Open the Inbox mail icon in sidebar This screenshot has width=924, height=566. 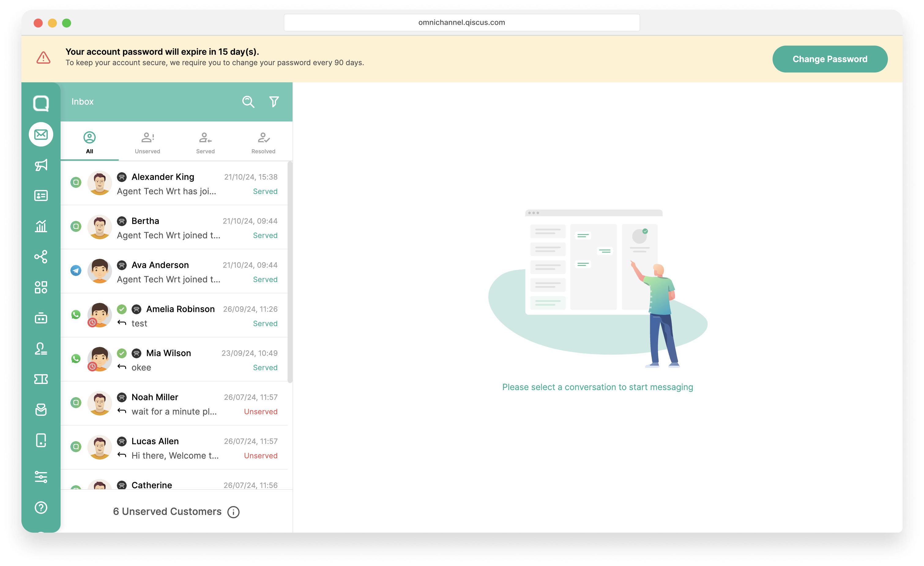coord(41,134)
